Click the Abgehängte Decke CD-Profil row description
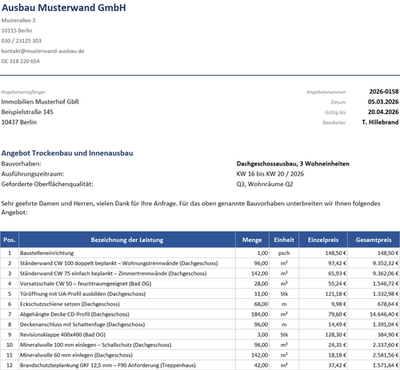Image resolution: width=400 pixels, height=370 pixels. [x=74, y=314]
